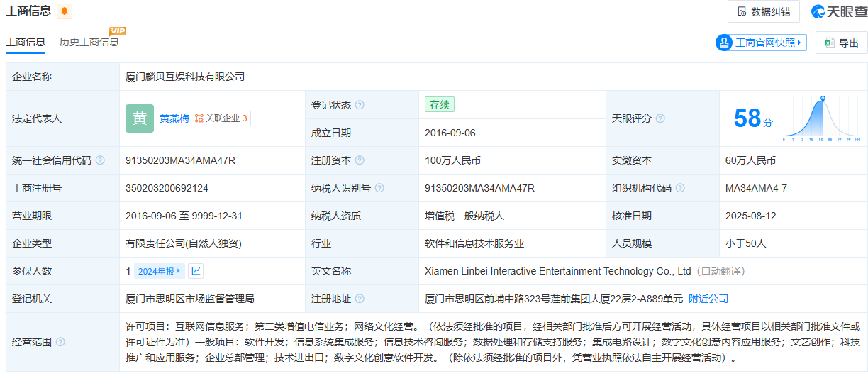Switch to the 历史工商信息 tab
The height and width of the screenshot is (376, 868).
click(89, 42)
